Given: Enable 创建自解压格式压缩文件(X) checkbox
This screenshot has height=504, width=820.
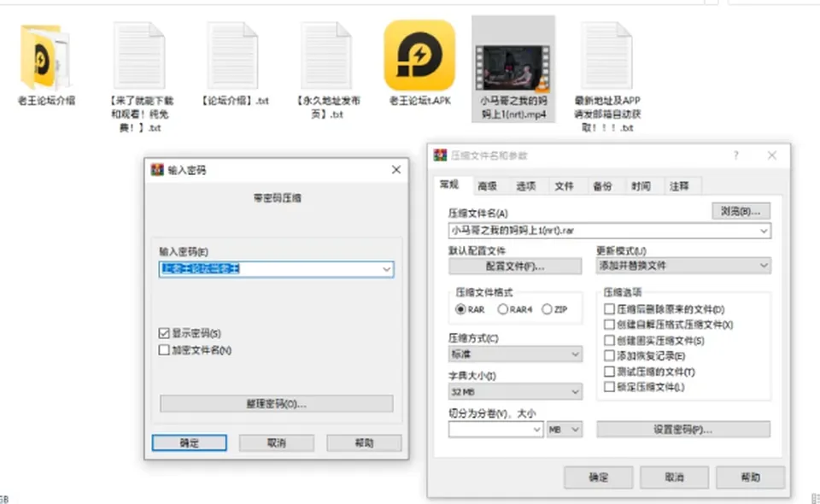Looking at the screenshot, I should [609, 325].
